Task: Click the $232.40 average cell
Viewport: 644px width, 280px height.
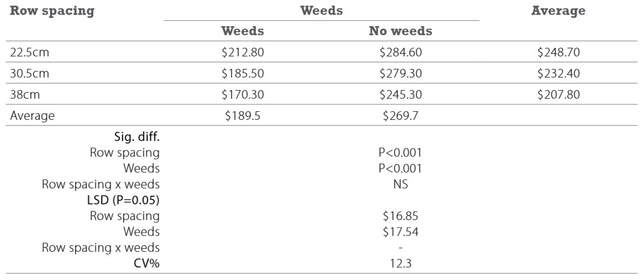Action: click(558, 74)
